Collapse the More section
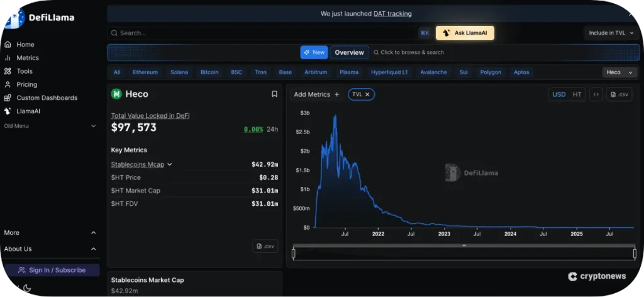 (x=50, y=233)
